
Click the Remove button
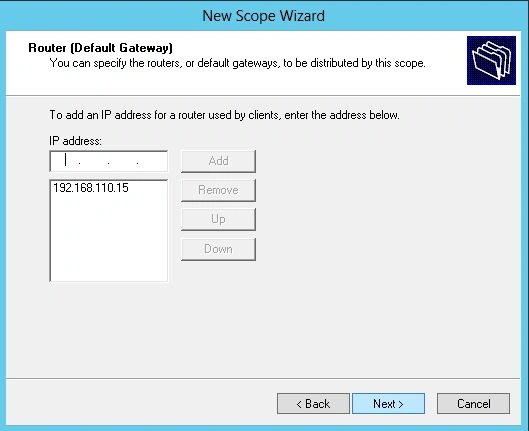(218, 190)
